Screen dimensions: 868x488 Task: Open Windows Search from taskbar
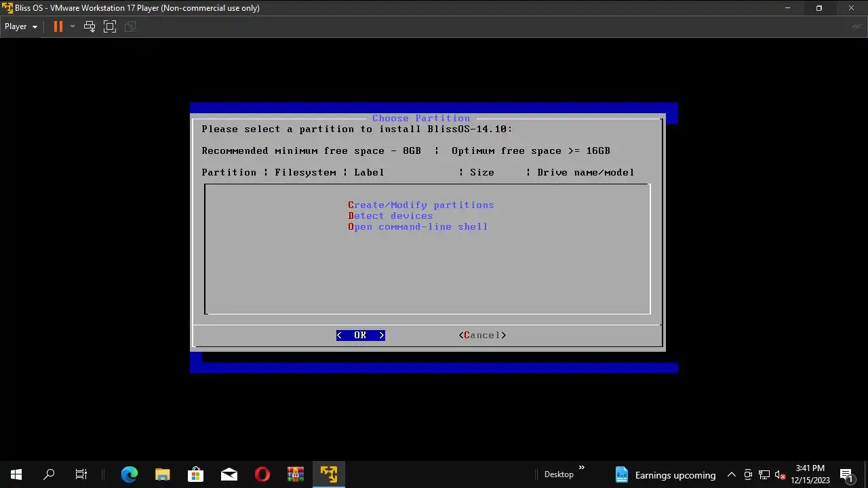pos(49,474)
